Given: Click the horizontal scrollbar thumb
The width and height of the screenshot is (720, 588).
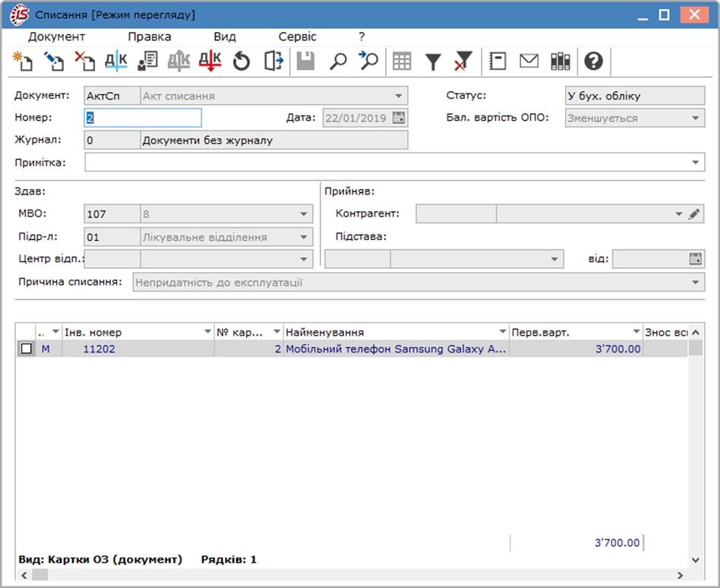Looking at the screenshot, I should (x=39, y=575).
